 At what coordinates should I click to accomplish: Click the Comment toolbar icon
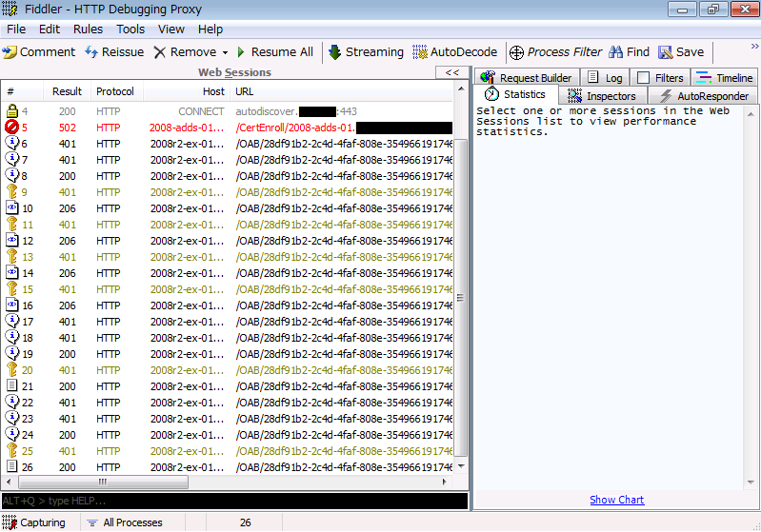(10, 52)
